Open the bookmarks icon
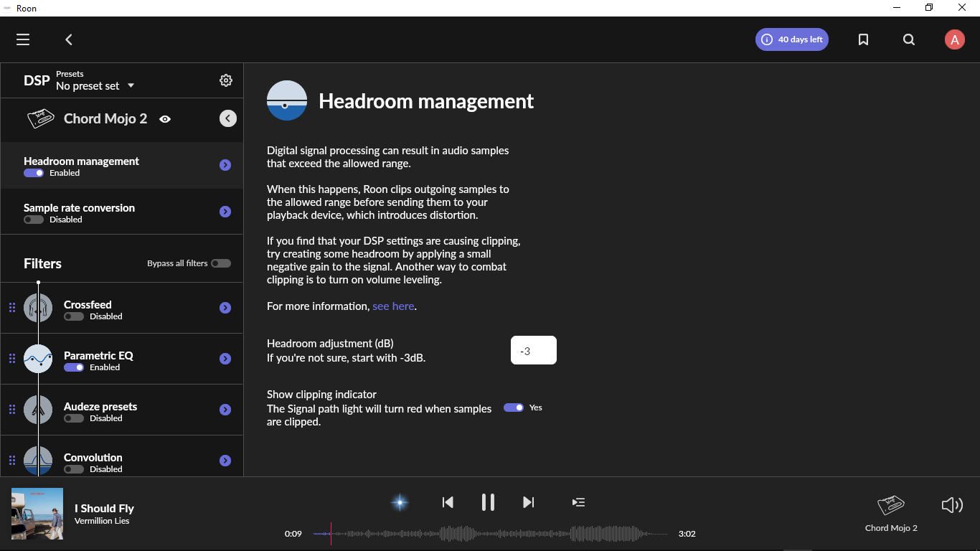Viewport: 980px width, 551px height. pyautogui.click(x=863, y=39)
